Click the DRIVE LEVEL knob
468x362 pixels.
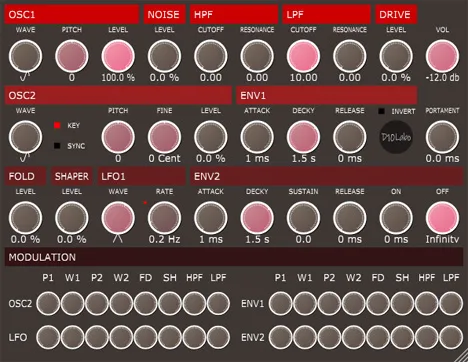point(396,56)
